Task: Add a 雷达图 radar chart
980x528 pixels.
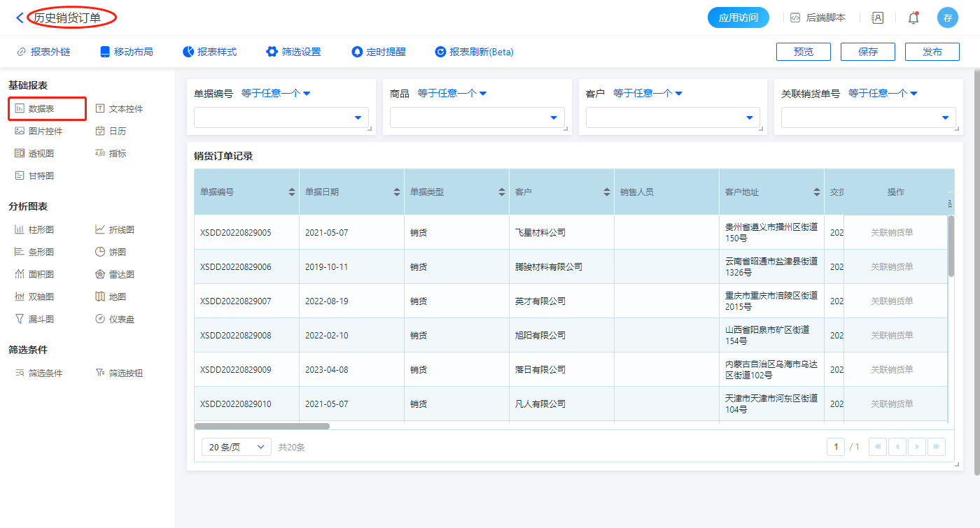Action: tap(115, 274)
